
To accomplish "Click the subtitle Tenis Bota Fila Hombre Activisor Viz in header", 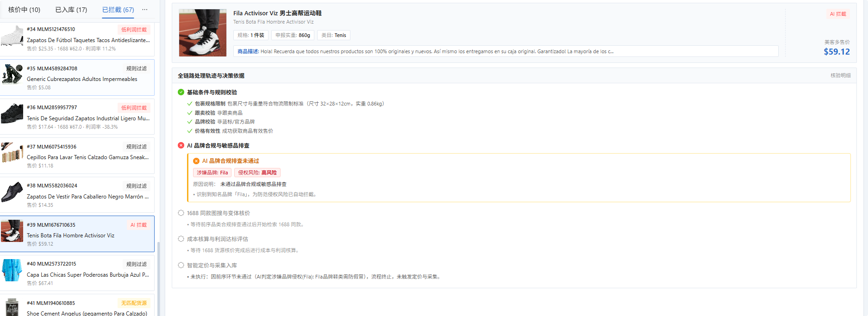I will point(273,22).
